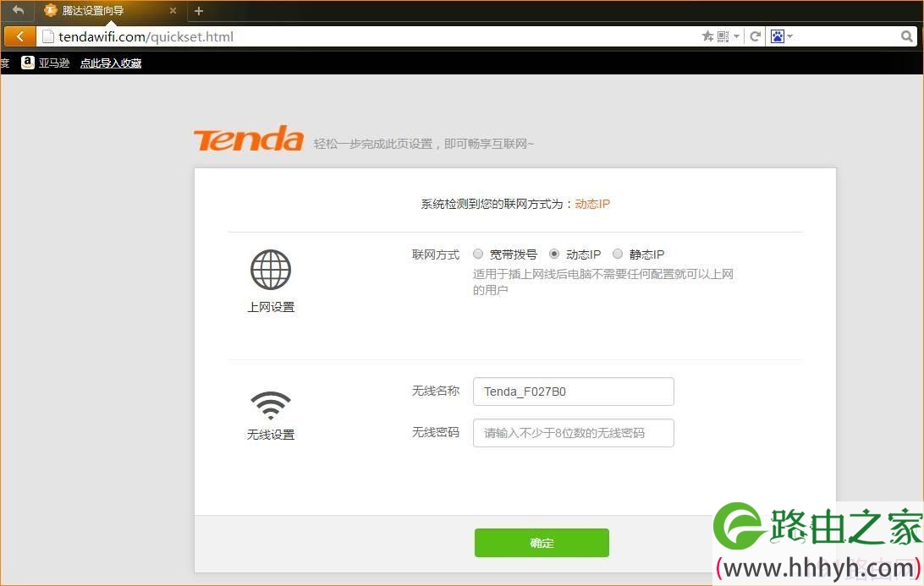Screen dimensions: 924x586
Task: Click the green 确定 button
Action: coord(542,542)
